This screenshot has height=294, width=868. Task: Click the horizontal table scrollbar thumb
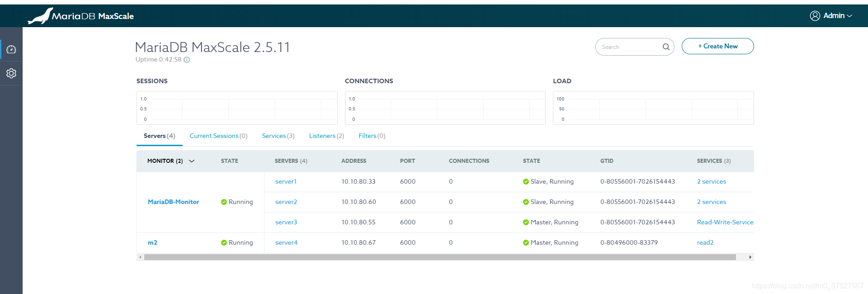click(x=439, y=257)
